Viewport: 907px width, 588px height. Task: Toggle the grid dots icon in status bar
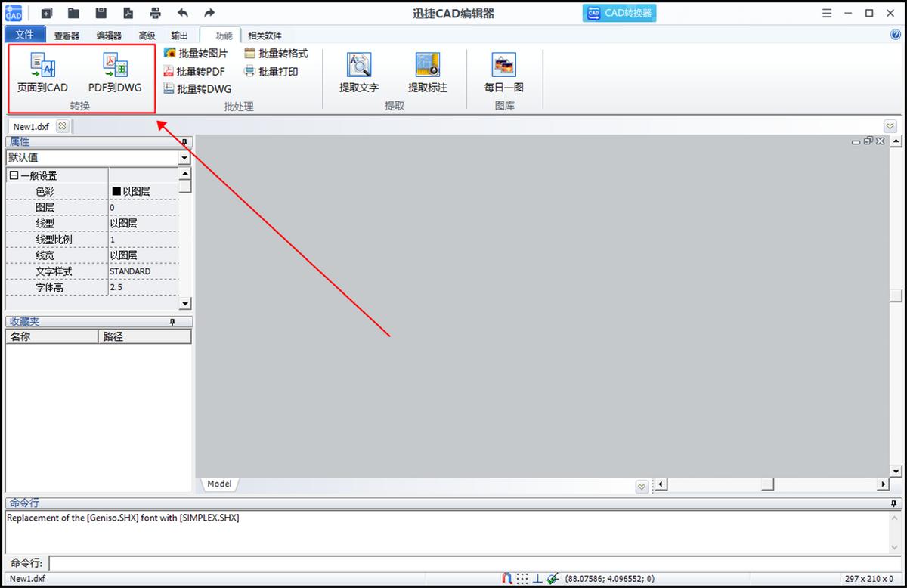point(522,579)
